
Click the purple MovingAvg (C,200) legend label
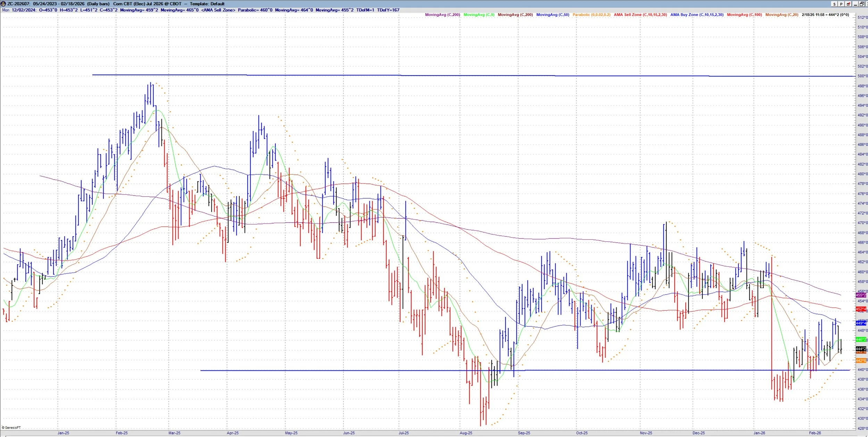click(x=442, y=15)
